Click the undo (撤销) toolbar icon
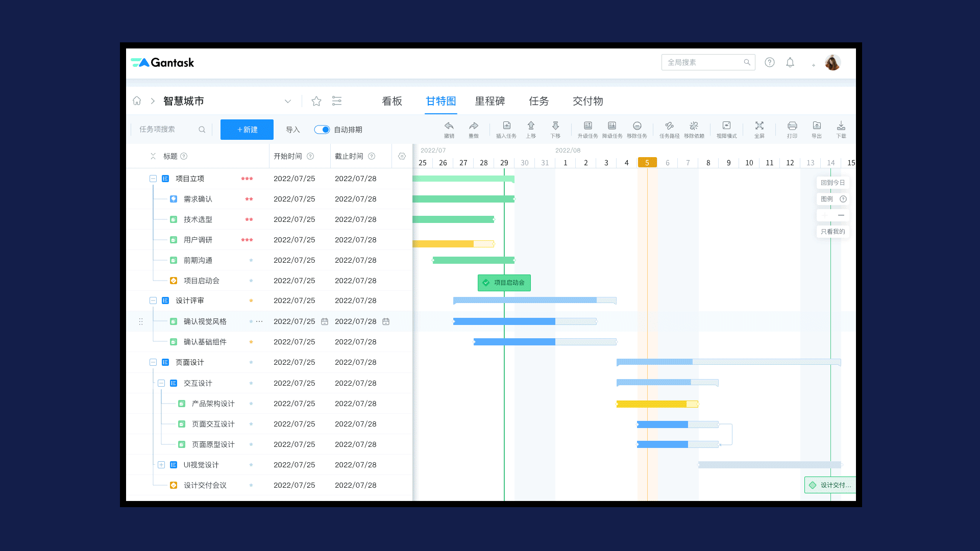The width and height of the screenshot is (980, 551). point(449,126)
